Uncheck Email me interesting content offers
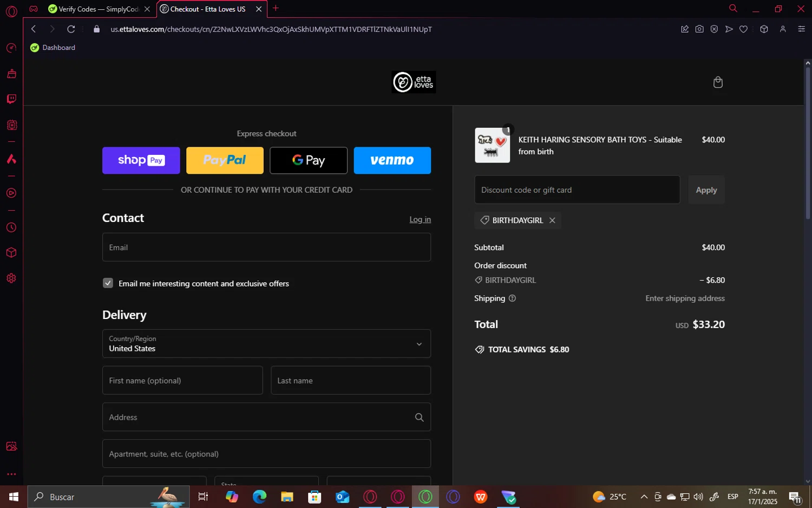The height and width of the screenshot is (508, 812). pos(108,283)
